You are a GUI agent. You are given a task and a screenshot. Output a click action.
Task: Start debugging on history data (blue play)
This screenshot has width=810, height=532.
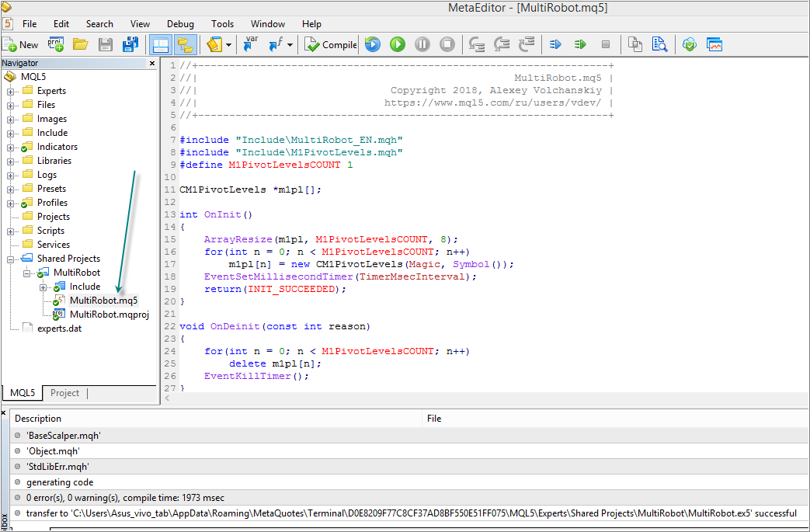pos(373,45)
